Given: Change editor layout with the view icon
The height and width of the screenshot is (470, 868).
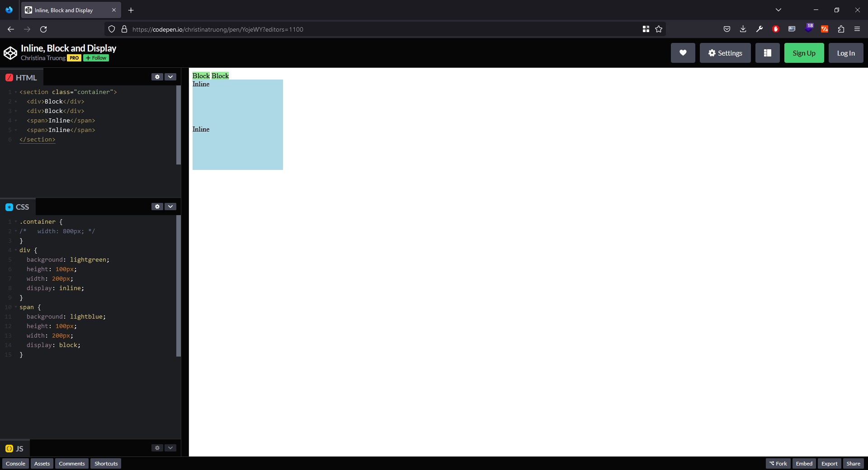Looking at the screenshot, I should click(x=767, y=53).
